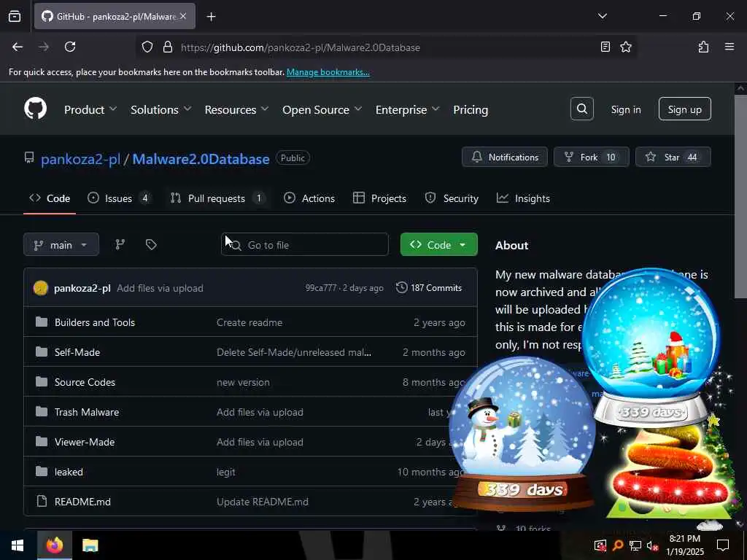Click the site security padlock icon
The width and height of the screenshot is (747, 560).
coord(167,47)
